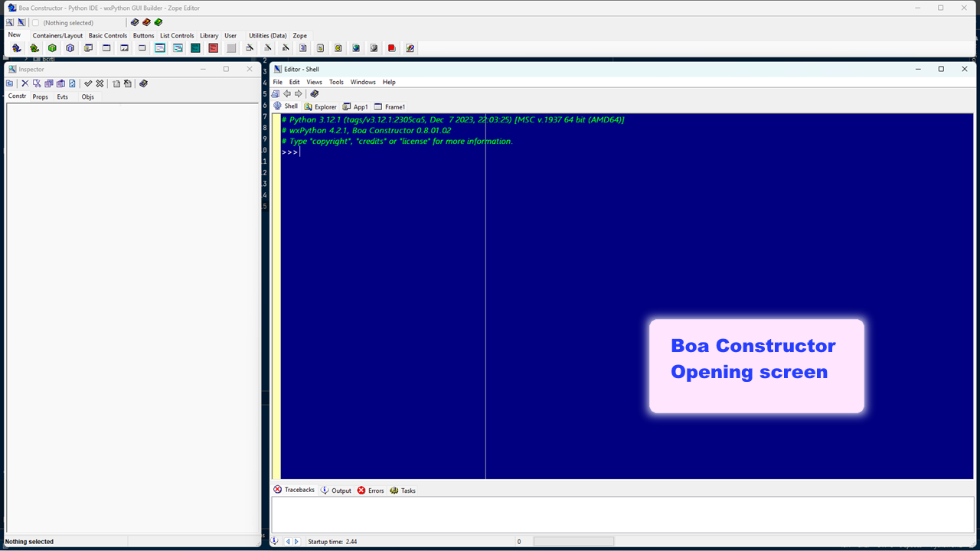Screen dimensions: 980x551
Task: Toggle the checkbox beside "(Nothing selected)"
Action: [x=35, y=23]
